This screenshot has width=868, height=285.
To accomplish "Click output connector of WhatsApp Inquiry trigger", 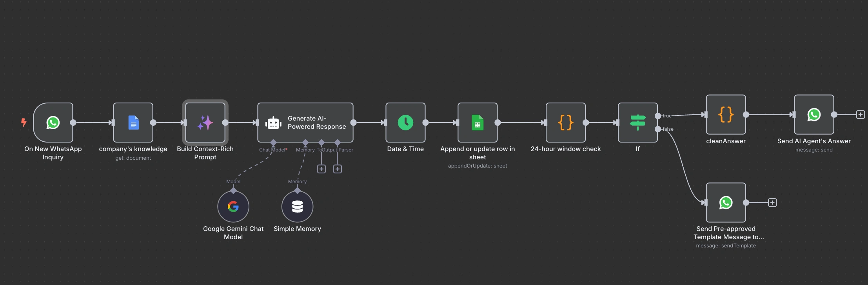I will tap(73, 123).
